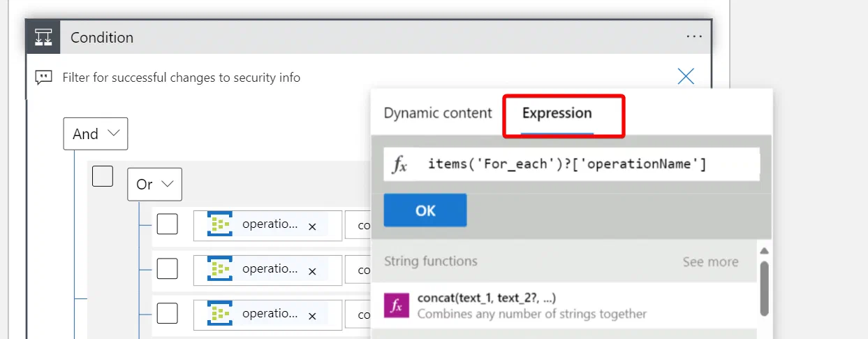Click the OK button
Image resolution: width=868 pixels, height=339 pixels.
(425, 210)
